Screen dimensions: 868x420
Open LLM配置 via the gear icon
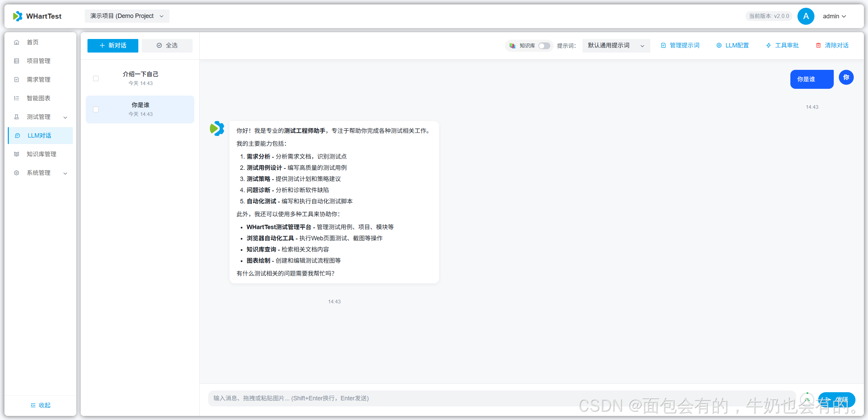point(719,45)
